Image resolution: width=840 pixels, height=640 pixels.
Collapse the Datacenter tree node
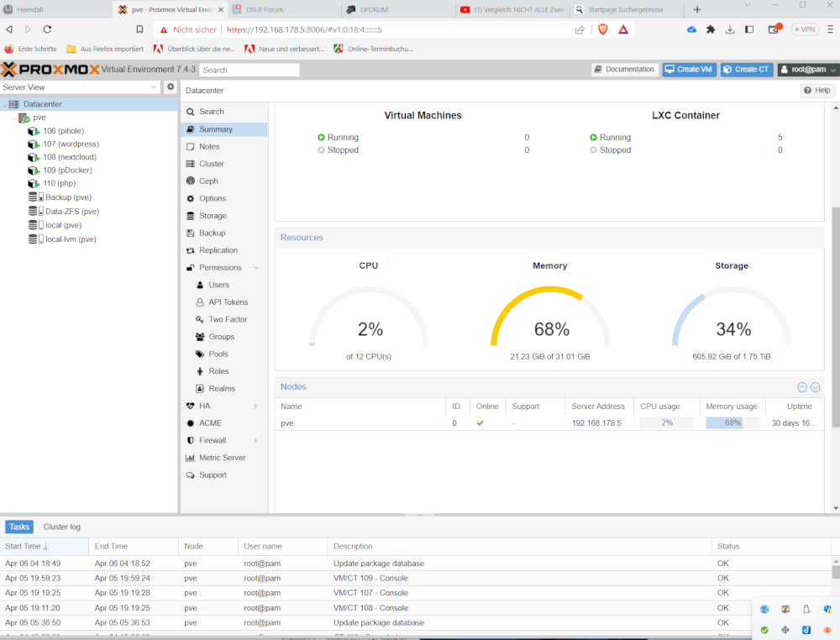(5, 104)
